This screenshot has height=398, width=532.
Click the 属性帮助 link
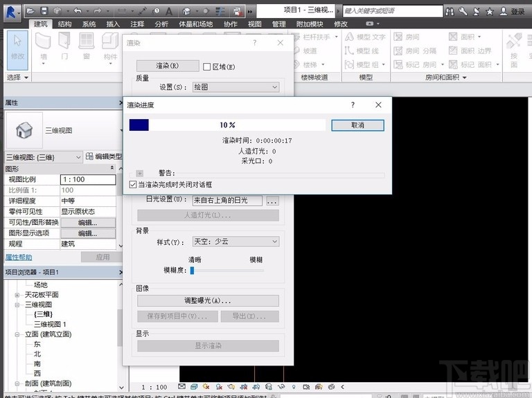pyautogui.click(x=19, y=257)
